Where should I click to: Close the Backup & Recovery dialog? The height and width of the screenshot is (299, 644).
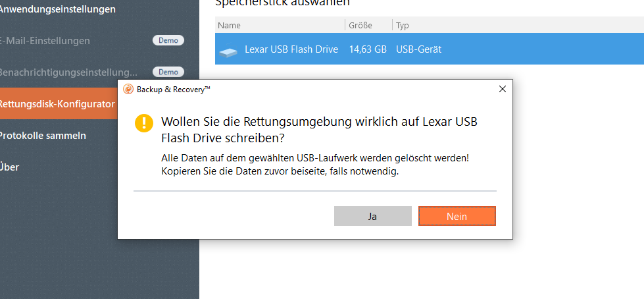click(502, 90)
